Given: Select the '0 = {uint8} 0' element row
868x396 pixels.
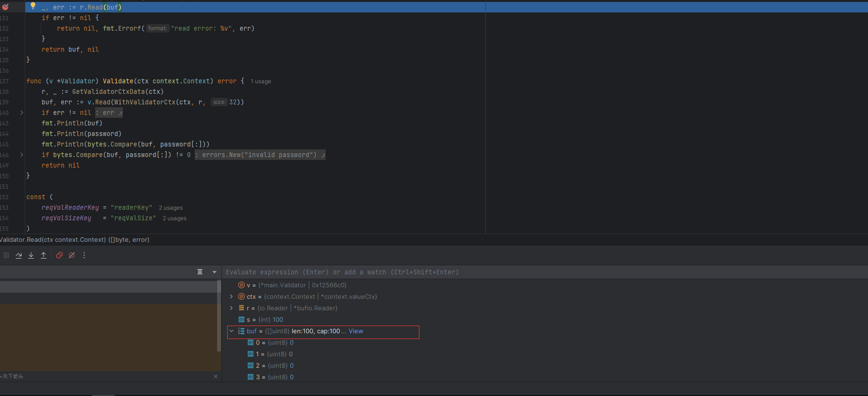Looking at the screenshot, I should point(545,342).
